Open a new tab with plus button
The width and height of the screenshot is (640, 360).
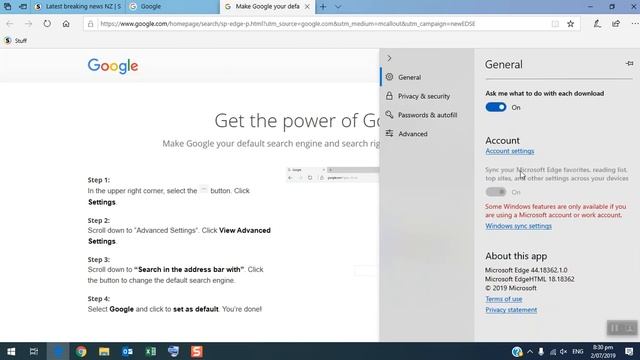(x=323, y=7)
